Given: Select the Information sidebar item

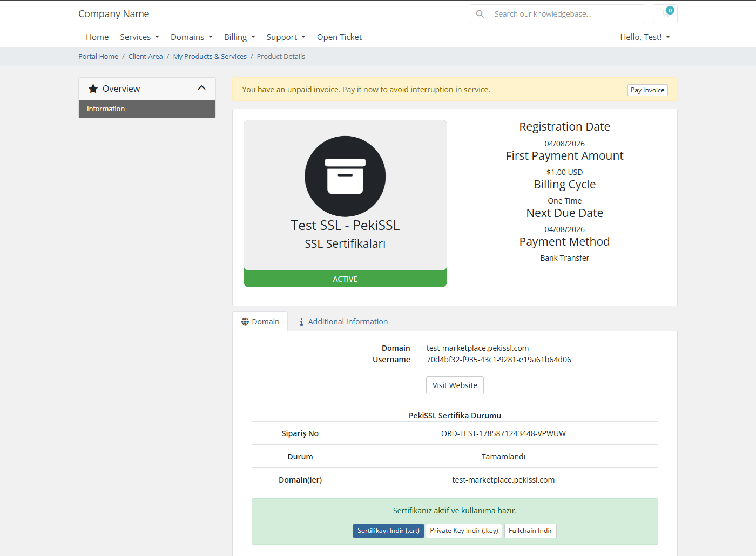Looking at the screenshot, I should tap(147, 109).
